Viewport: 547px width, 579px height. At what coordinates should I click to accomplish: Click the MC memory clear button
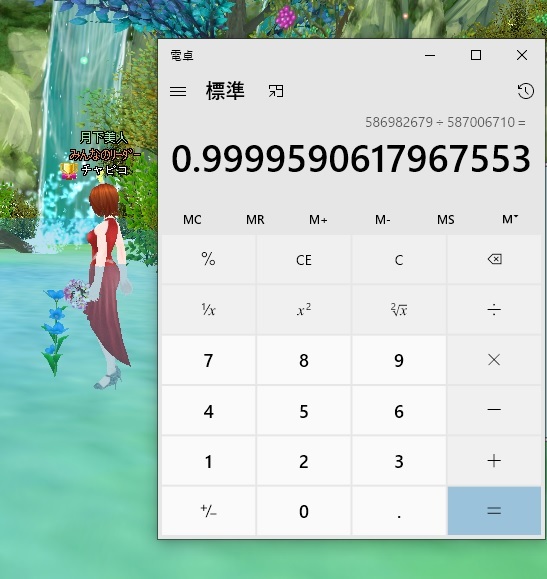pos(192,220)
